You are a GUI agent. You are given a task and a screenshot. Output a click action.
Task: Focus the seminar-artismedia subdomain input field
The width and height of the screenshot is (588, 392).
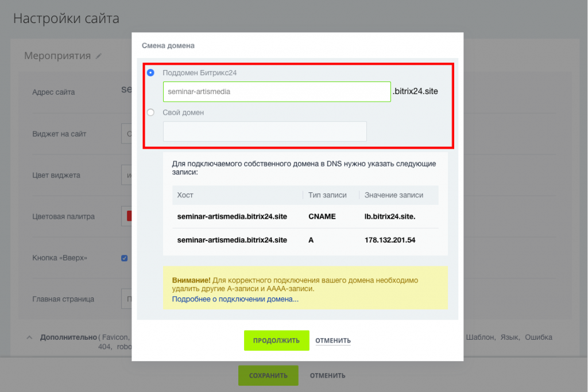point(277,92)
